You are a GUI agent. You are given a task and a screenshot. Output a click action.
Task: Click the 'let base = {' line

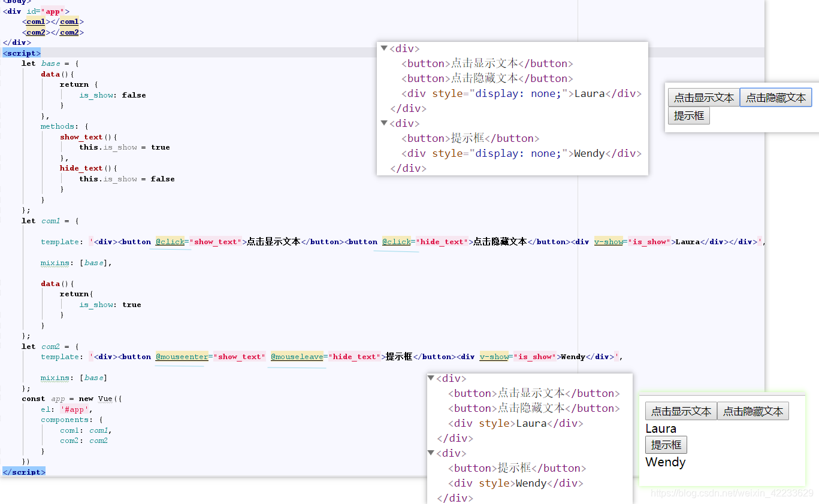pyautogui.click(x=50, y=63)
